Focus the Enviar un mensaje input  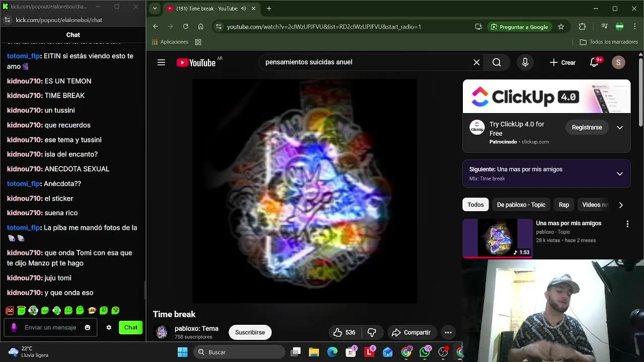pos(50,327)
